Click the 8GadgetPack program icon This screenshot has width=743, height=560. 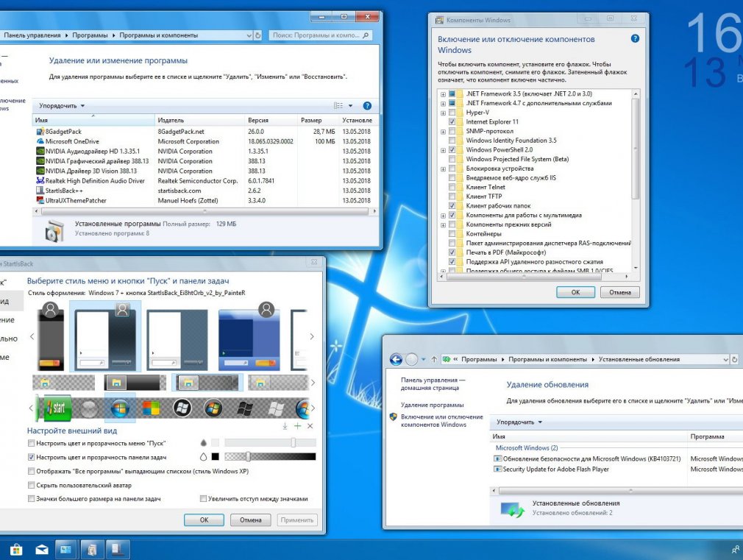[x=40, y=131]
